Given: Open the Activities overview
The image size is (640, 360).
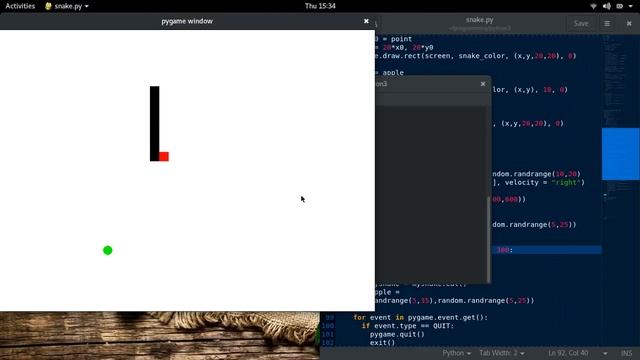Looking at the screenshot, I should (20, 6).
